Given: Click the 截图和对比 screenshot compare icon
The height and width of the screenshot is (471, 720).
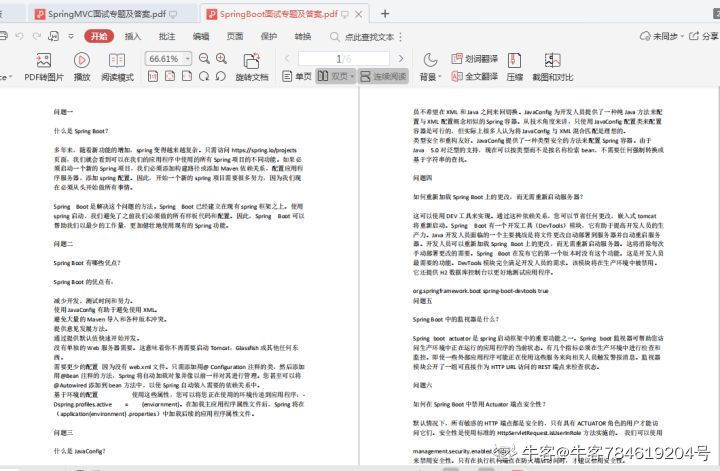Looking at the screenshot, I should click(552, 60).
